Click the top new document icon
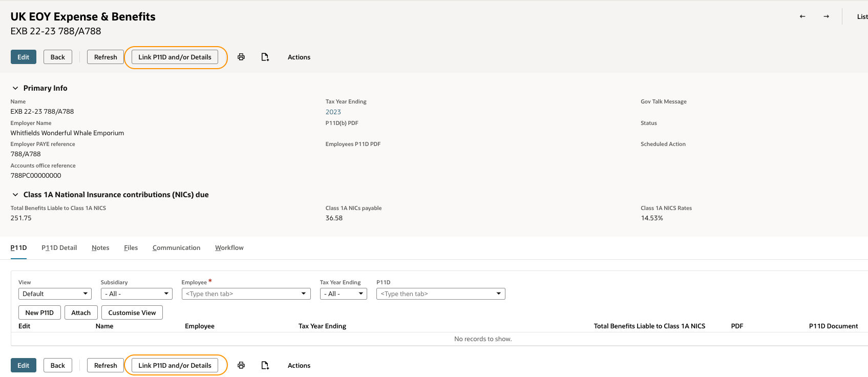Screen dimensions: 868x377 [265, 57]
